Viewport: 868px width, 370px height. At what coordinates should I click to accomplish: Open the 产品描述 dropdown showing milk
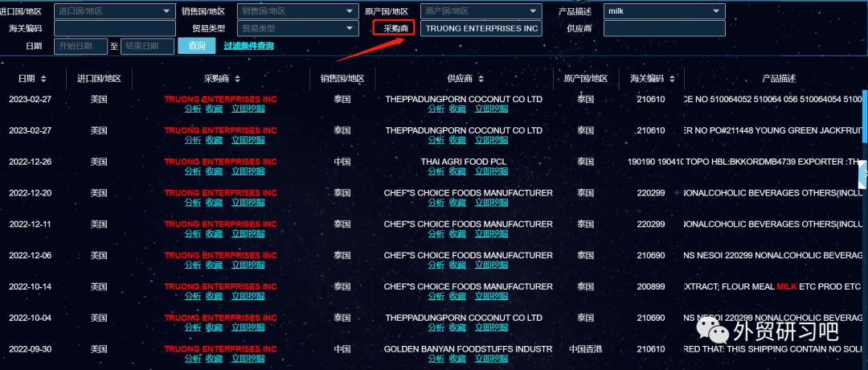[665, 10]
